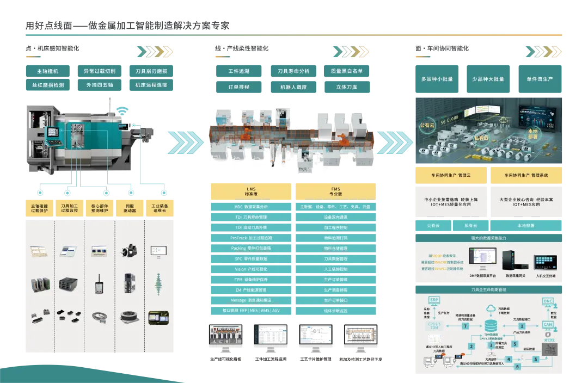This screenshot has width=588, height=383.
Task: Click the green waveform icon
Action: coord(160,283)
